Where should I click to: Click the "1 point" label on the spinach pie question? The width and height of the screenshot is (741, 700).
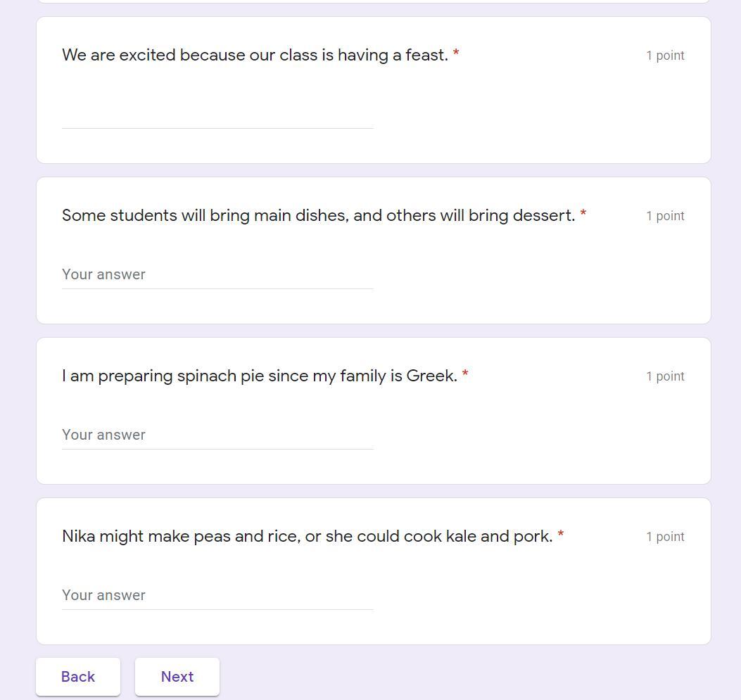[x=665, y=376]
